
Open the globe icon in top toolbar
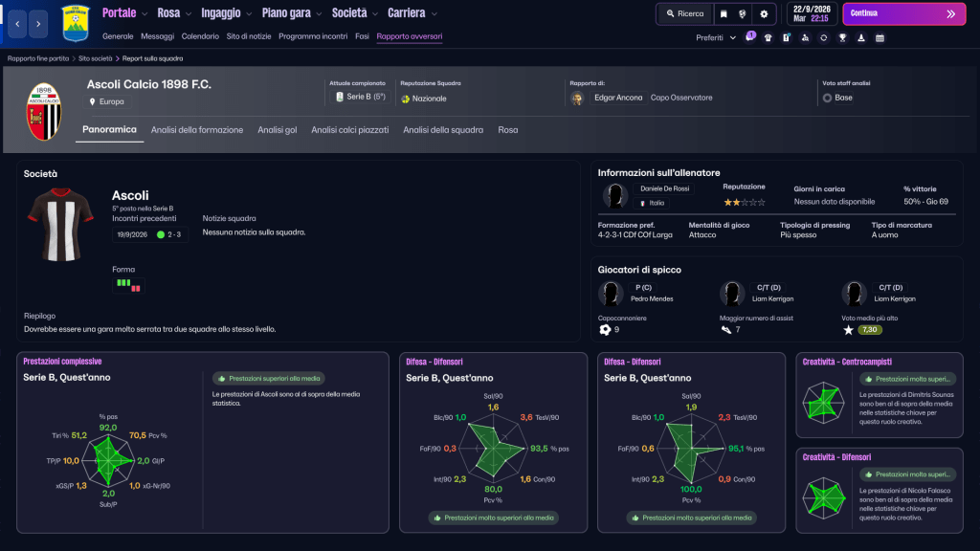[743, 13]
